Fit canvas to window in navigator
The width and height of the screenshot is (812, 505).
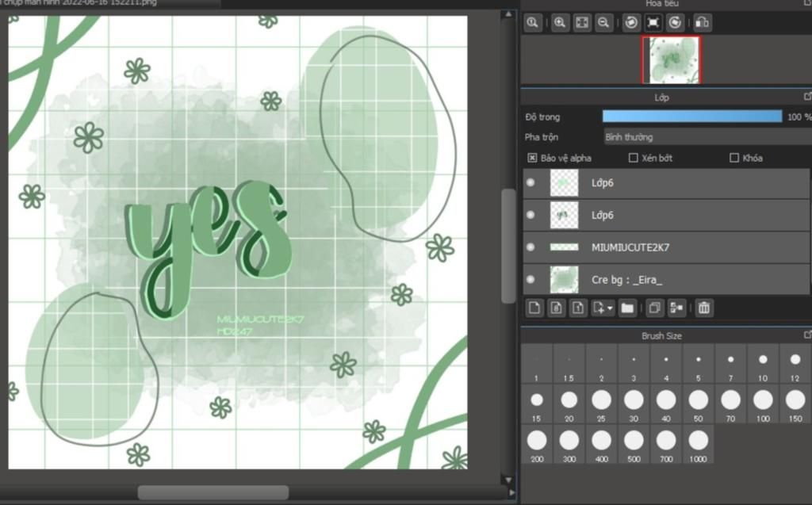[581, 23]
